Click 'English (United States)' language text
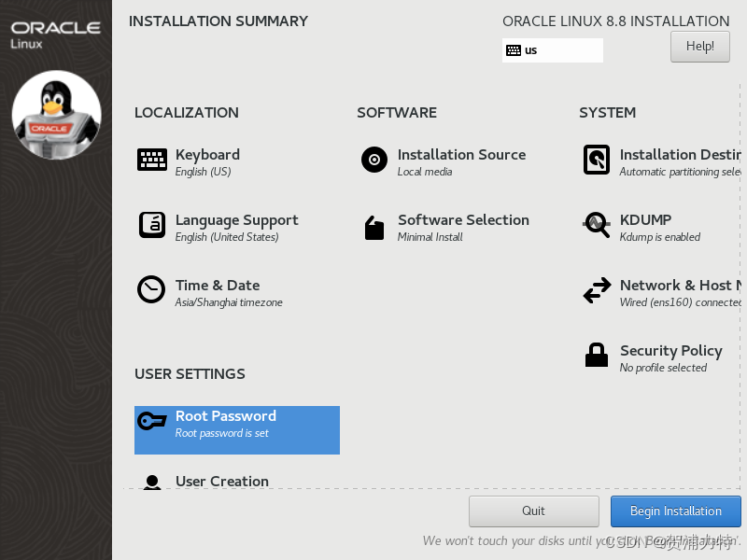 [227, 237]
